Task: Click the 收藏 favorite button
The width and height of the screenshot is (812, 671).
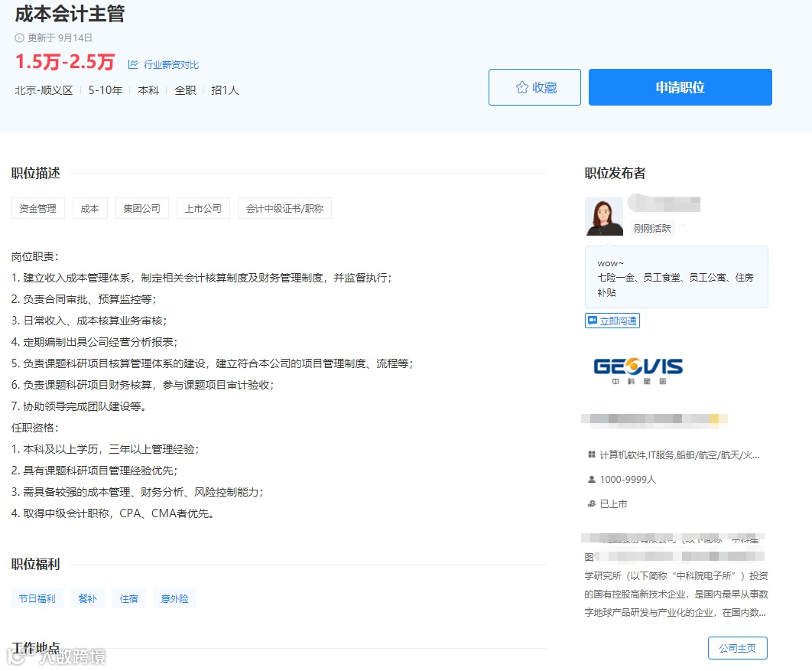Action: pyautogui.click(x=534, y=87)
